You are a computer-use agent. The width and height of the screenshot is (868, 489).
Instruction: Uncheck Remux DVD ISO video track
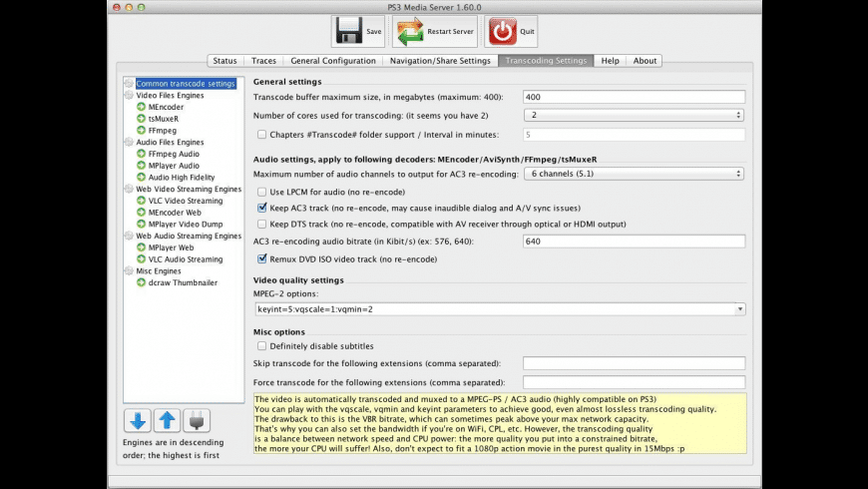coord(261,258)
